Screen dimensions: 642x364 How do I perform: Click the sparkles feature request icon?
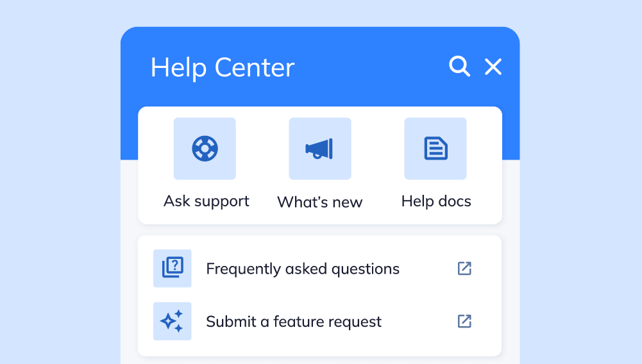(x=173, y=321)
